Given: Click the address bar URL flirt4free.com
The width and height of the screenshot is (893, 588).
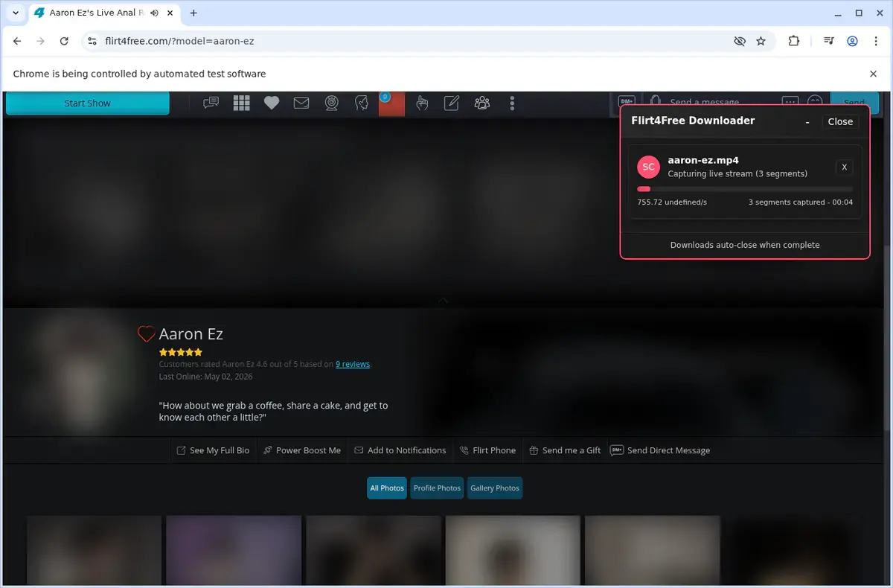Looking at the screenshot, I should 179,41.
